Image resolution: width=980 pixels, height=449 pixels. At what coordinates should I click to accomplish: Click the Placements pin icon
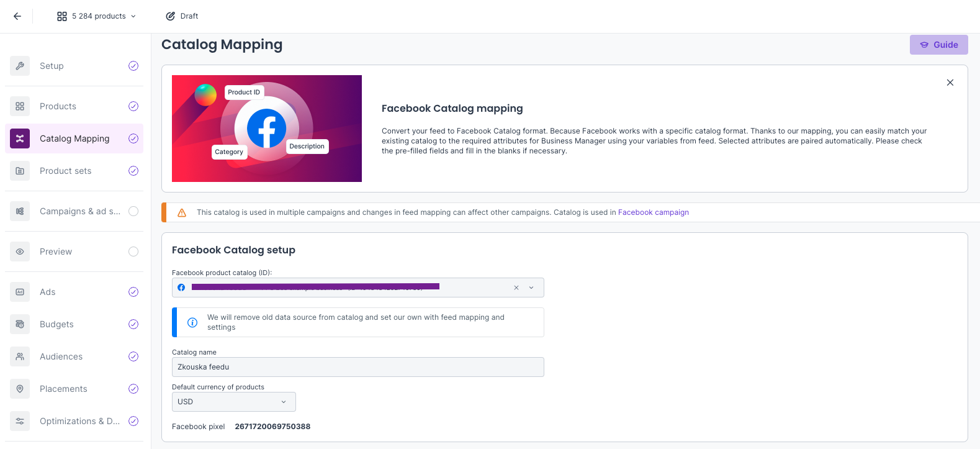tap(20, 389)
